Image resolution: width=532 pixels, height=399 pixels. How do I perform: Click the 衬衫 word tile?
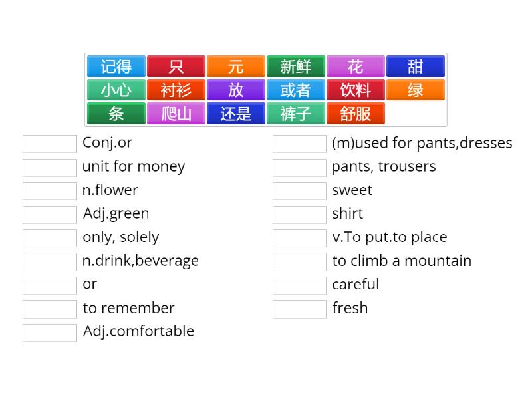(x=176, y=90)
